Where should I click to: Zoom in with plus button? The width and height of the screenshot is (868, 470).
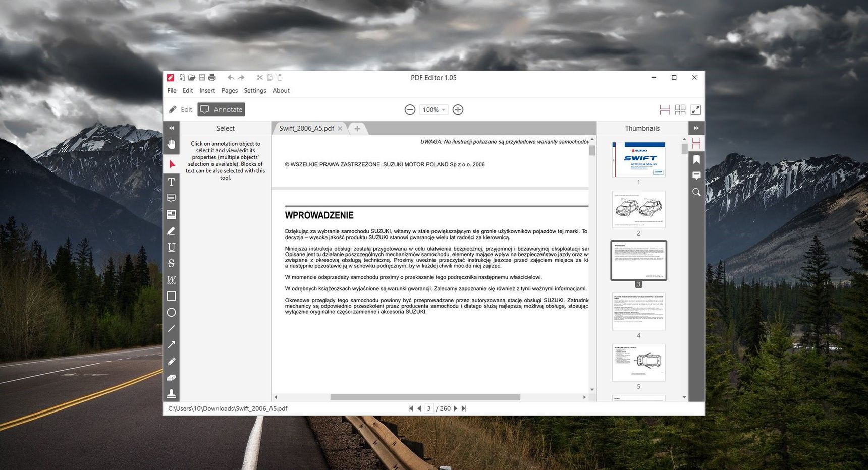458,110
